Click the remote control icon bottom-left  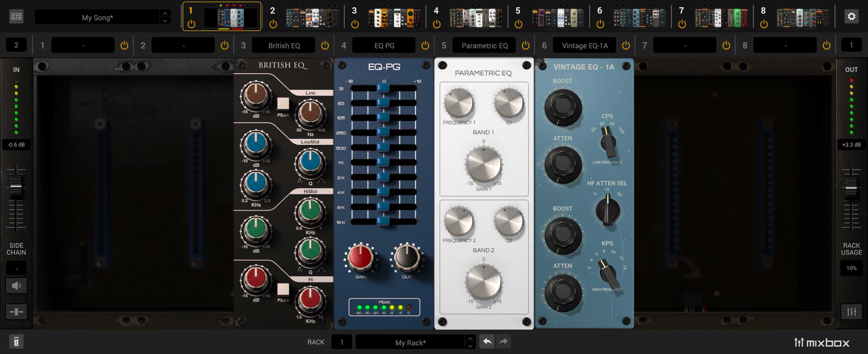tap(16, 342)
